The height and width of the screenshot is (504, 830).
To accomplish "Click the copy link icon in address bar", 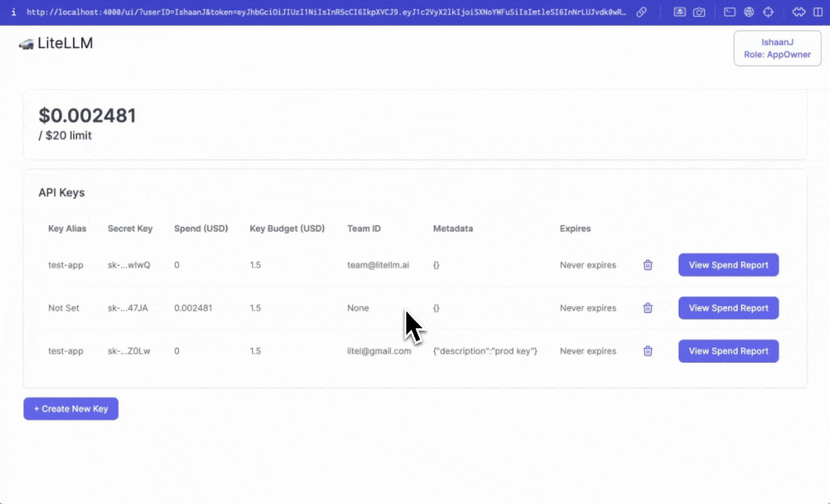I will pyautogui.click(x=641, y=12).
